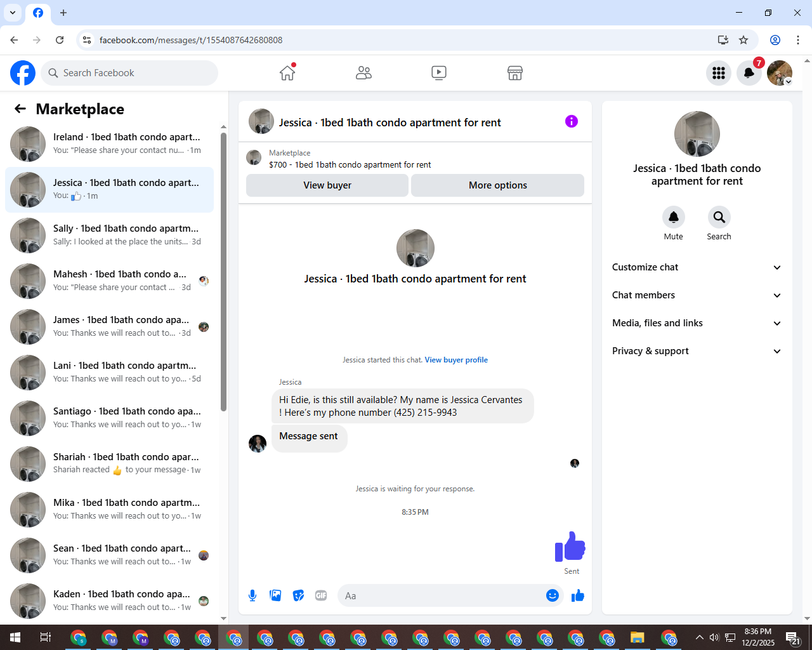Expand the Privacy & support section
Viewport: 812px width, 650px height.
click(697, 351)
